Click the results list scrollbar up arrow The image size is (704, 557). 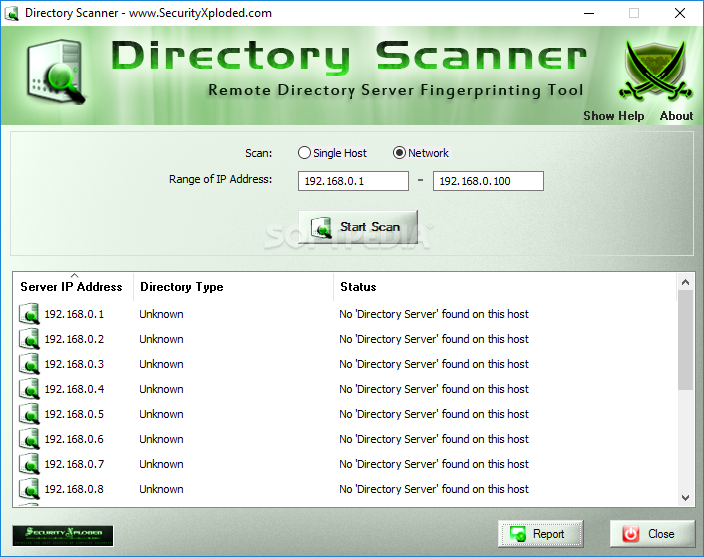pyautogui.click(x=685, y=282)
